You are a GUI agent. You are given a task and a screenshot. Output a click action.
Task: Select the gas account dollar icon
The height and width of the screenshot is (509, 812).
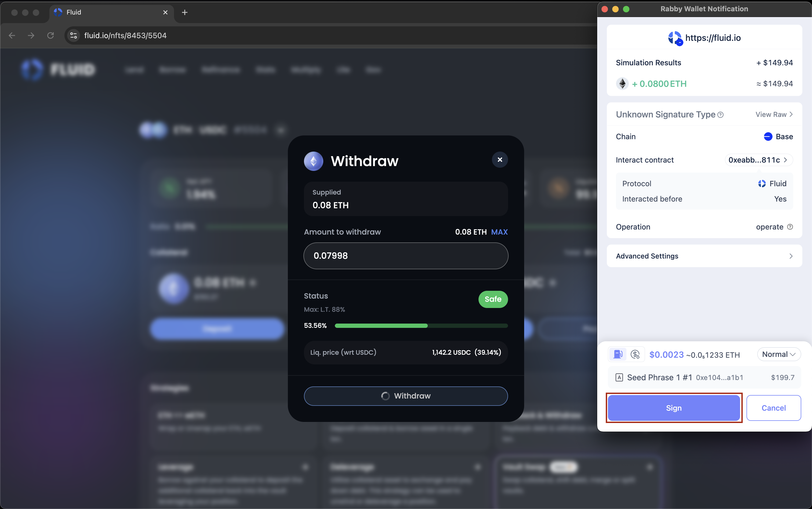[635, 354]
